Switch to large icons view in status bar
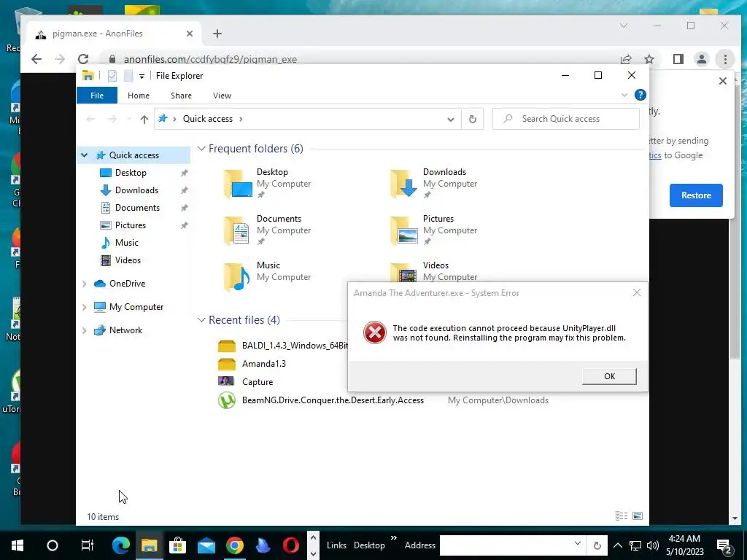This screenshot has width=747, height=560. (x=638, y=516)
